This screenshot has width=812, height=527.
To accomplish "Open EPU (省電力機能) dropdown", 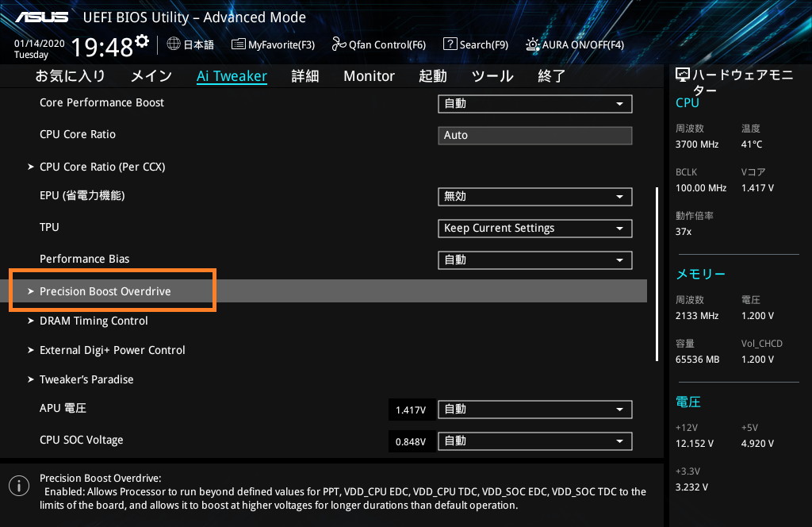I will tap(535, 196).
